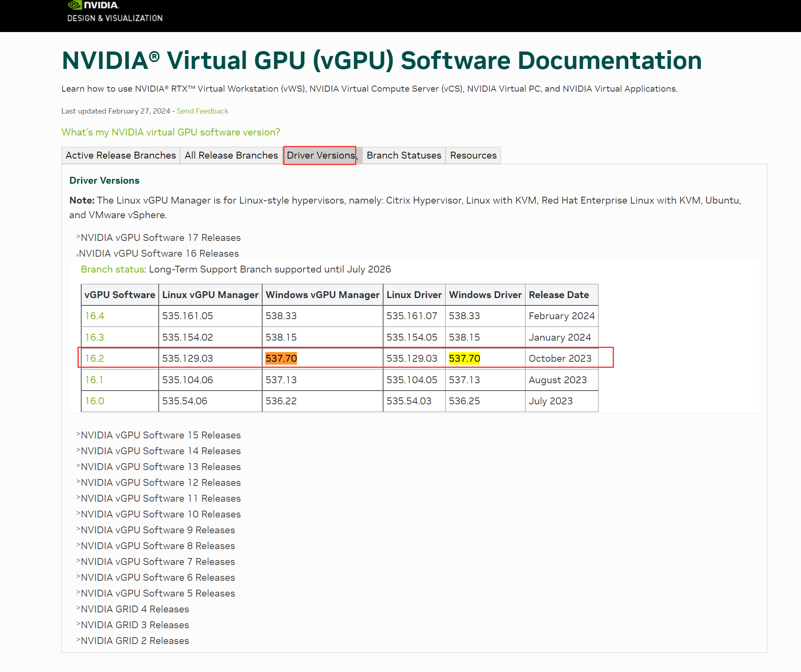Open the 16.2 vGPU software link
The height and width of the screenshot is (672, 801).
click(x=95, y=359)
